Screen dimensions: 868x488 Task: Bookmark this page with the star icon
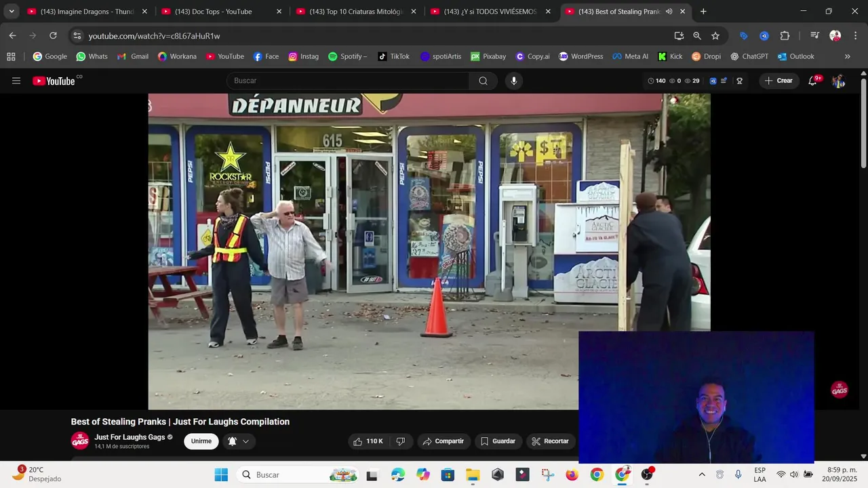pyautogui.click(x=715, y=36)
